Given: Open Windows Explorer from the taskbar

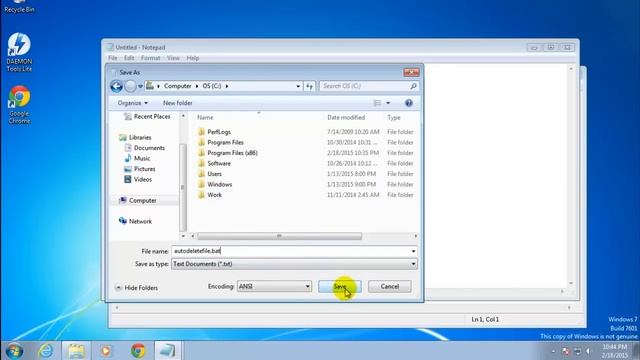Looking at the screenshot, I should [76, 351].
